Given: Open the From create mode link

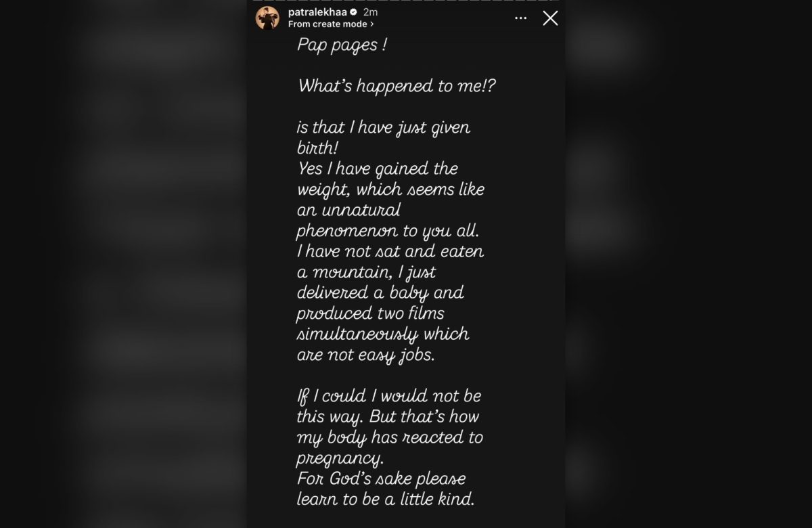Looking at the screenshot, I should [328, 24].
